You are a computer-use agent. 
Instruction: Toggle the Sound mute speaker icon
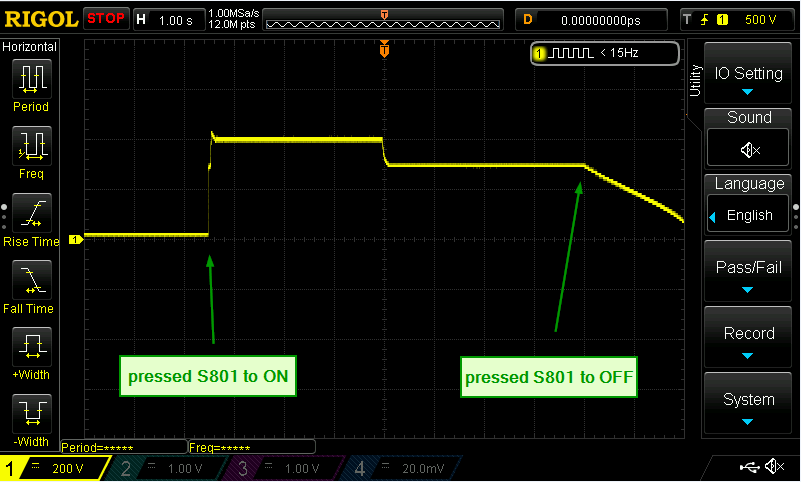748,150
